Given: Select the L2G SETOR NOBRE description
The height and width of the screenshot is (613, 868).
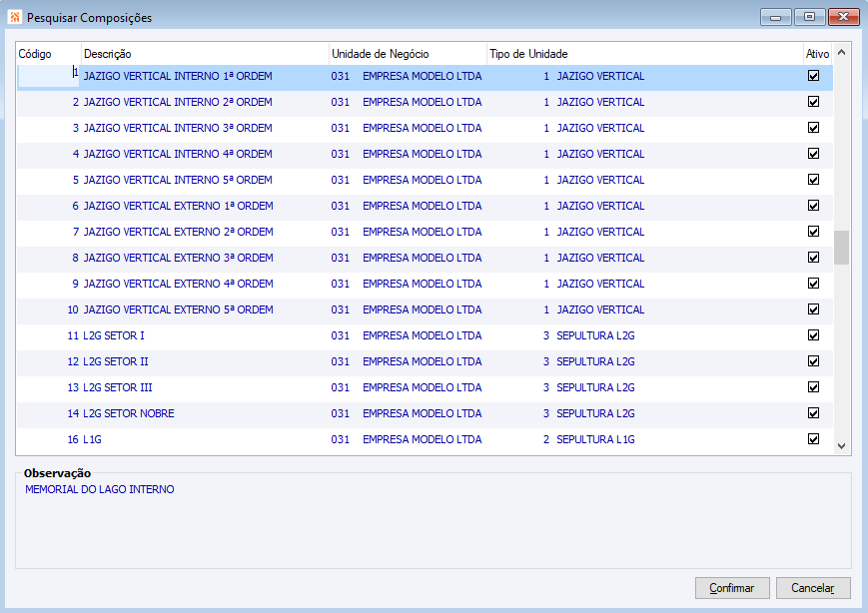Looking at the screenshot, I should coord(129,414).
